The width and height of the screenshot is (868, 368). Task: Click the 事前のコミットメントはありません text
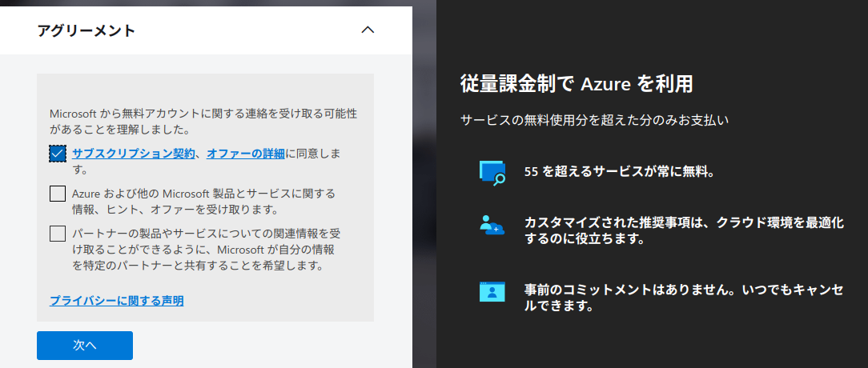click(684, 298)
